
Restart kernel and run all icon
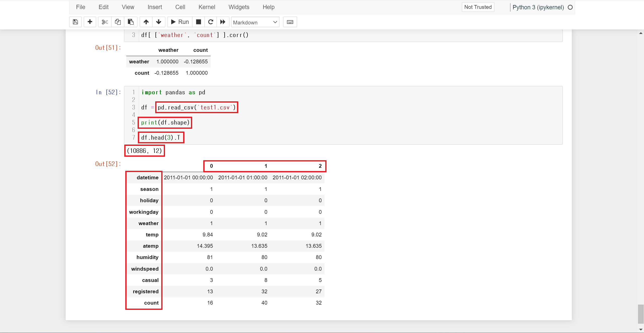tap(223, 22)
